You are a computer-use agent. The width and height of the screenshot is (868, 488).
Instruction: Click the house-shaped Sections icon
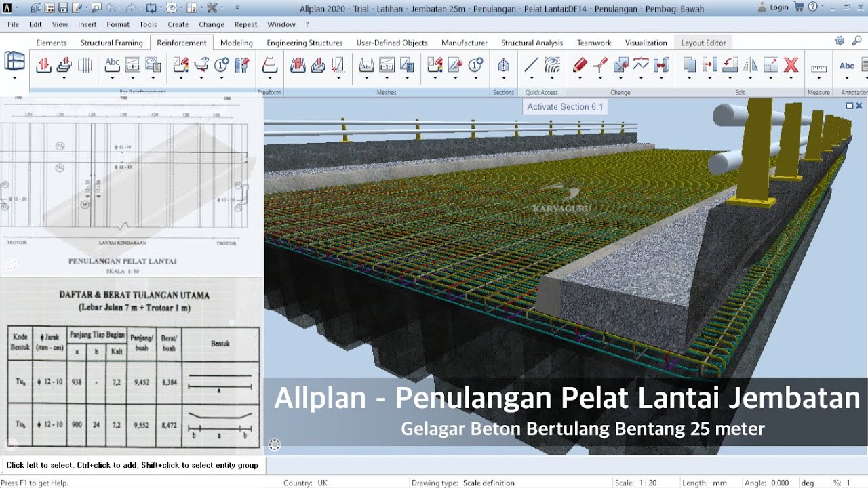(503, 65)
